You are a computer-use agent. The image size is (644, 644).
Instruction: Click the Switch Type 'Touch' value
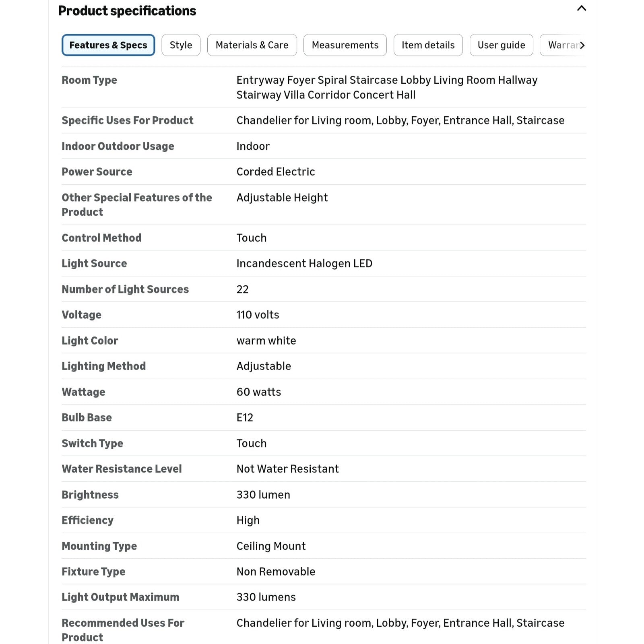coord(252,444)
